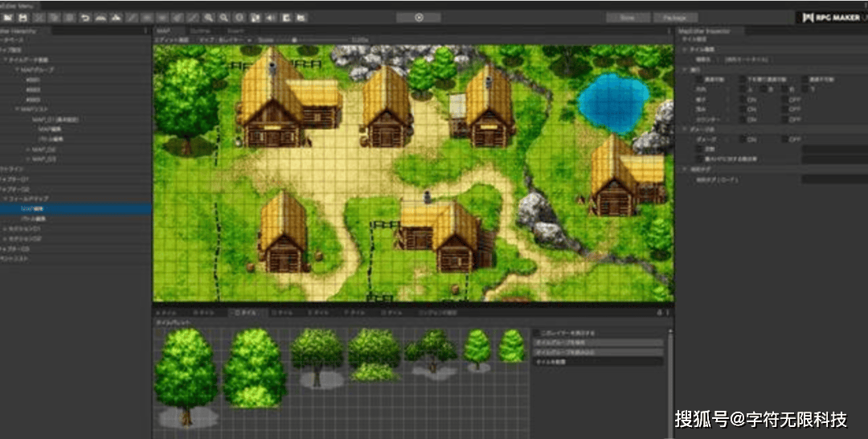Check the OFF box in the カウンター row
Image resolution: width=868 pixels, height=439 pixels.
784,120
